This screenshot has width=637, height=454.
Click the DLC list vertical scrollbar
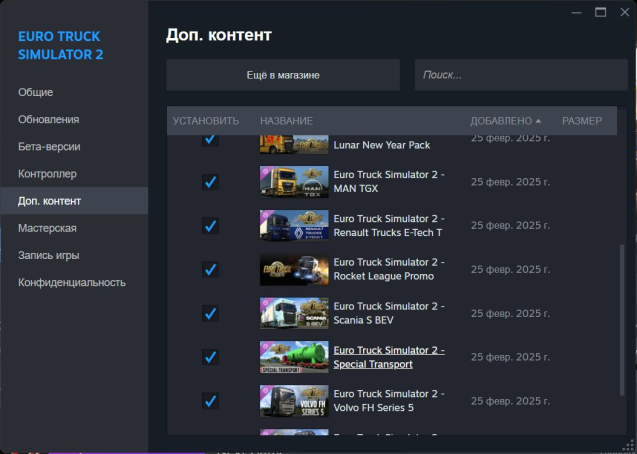(622, 320)
